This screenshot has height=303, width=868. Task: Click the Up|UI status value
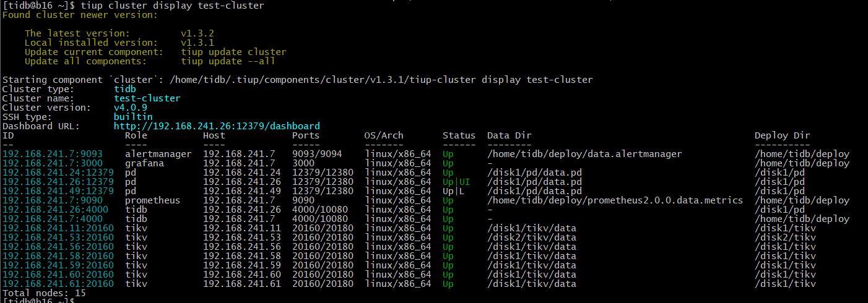[x=456, y=182]
